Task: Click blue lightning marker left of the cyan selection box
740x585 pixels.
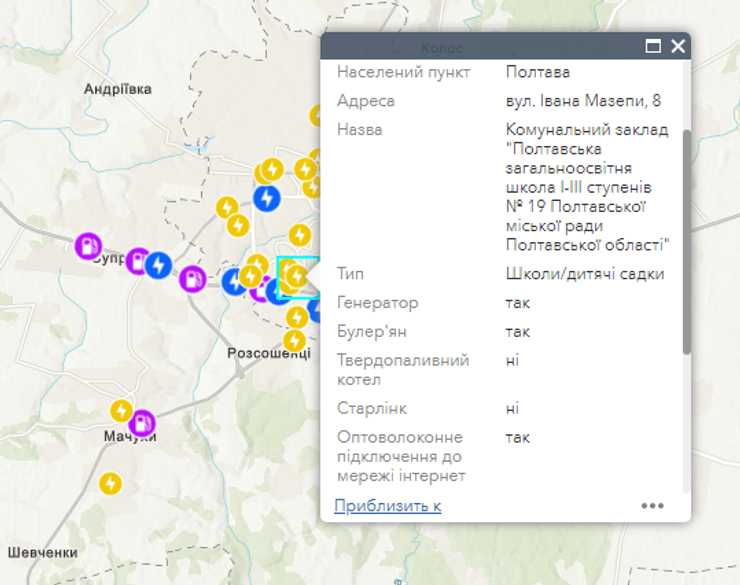Action: [232, 282]
